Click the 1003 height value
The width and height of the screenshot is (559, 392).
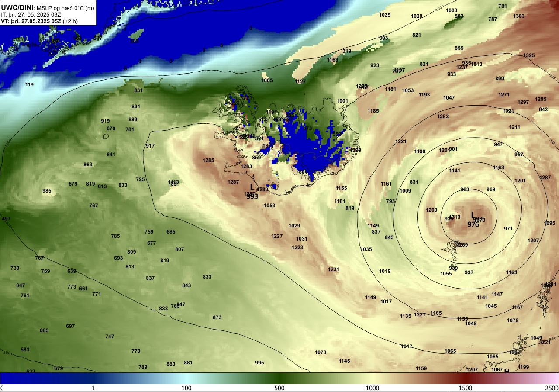coord(452,10)
